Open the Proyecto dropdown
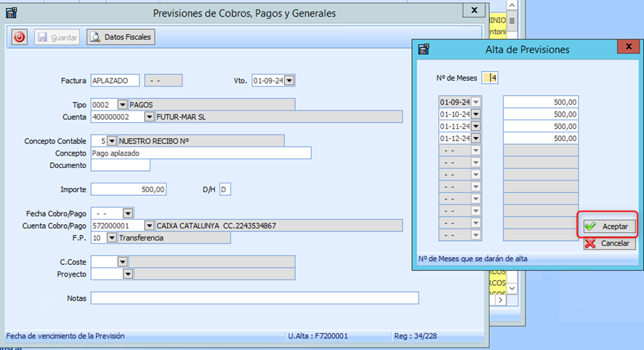The height and width of the screenshot is (350, 644). [128, 274]
